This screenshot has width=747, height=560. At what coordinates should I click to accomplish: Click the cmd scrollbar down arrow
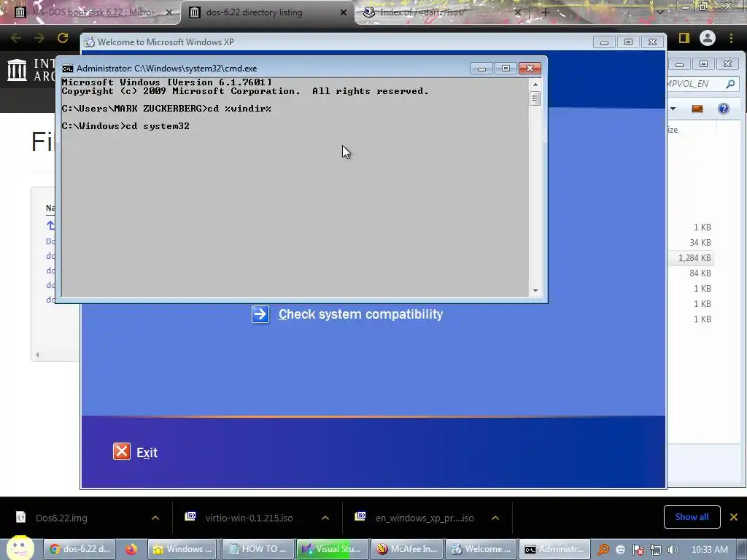click(535, 290)
